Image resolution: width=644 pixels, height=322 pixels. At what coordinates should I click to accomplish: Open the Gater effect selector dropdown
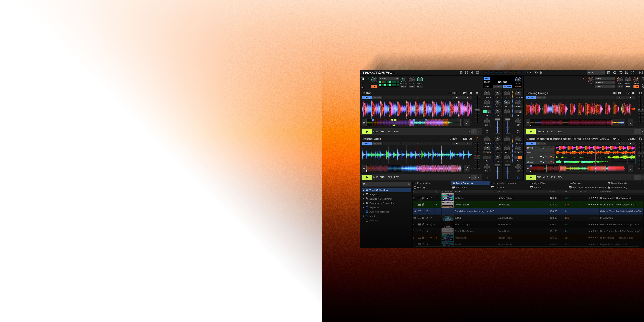(605, 87)
